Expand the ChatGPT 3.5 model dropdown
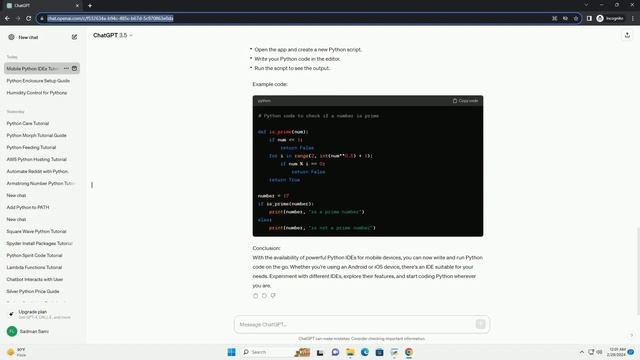The image size is (640, 360). click(x=112, y=36)
